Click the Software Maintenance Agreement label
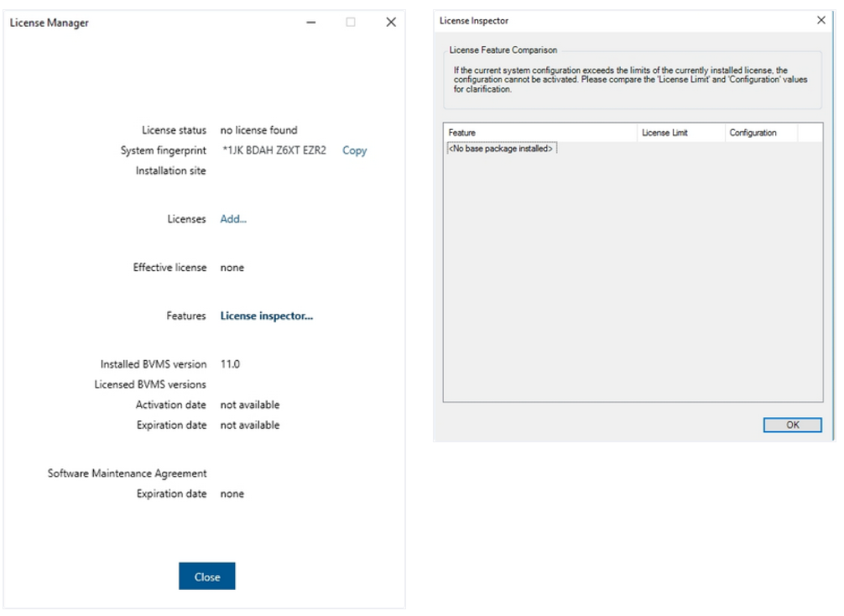This screenshot has width=844, height=616. (127, 473)
